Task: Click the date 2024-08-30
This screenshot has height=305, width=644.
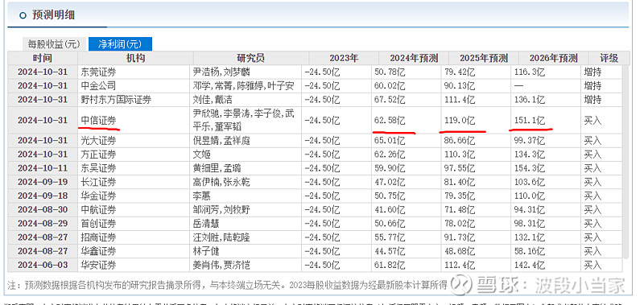Action: [43, 210]
